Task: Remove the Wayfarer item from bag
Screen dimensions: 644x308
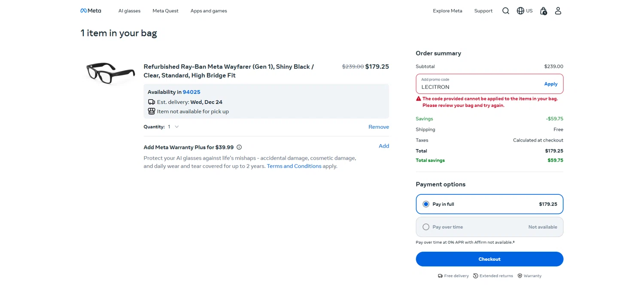Action: [x=379, y=127]
